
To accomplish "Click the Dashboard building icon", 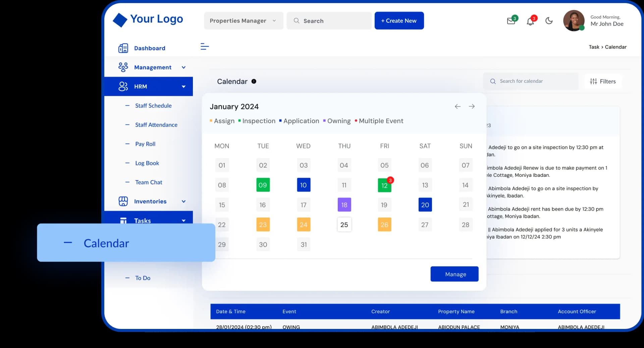I will [x=123, y=48].
